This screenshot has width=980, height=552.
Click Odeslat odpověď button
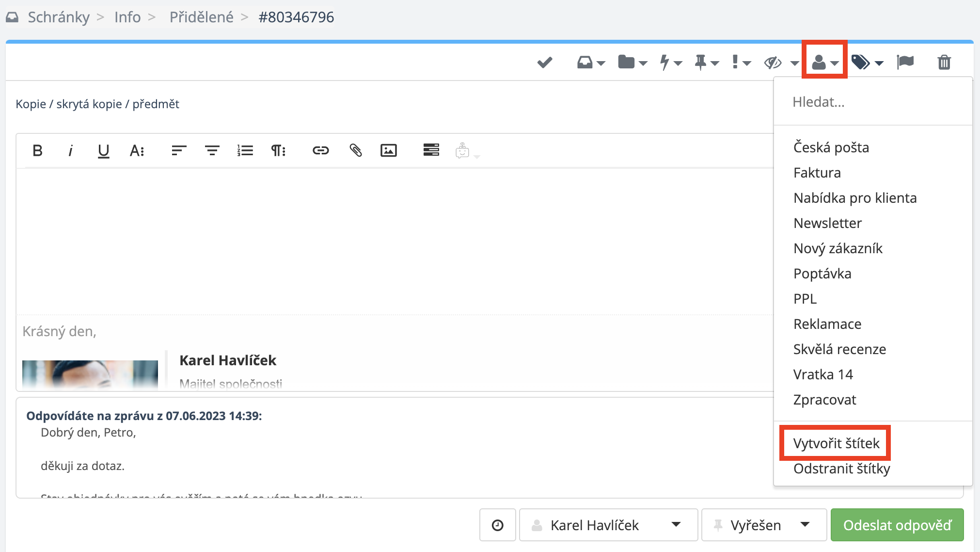point(897,525)
